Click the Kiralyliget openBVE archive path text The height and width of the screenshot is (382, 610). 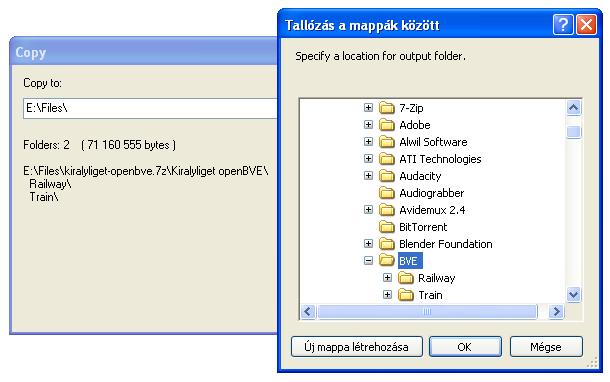coord(146,171)
